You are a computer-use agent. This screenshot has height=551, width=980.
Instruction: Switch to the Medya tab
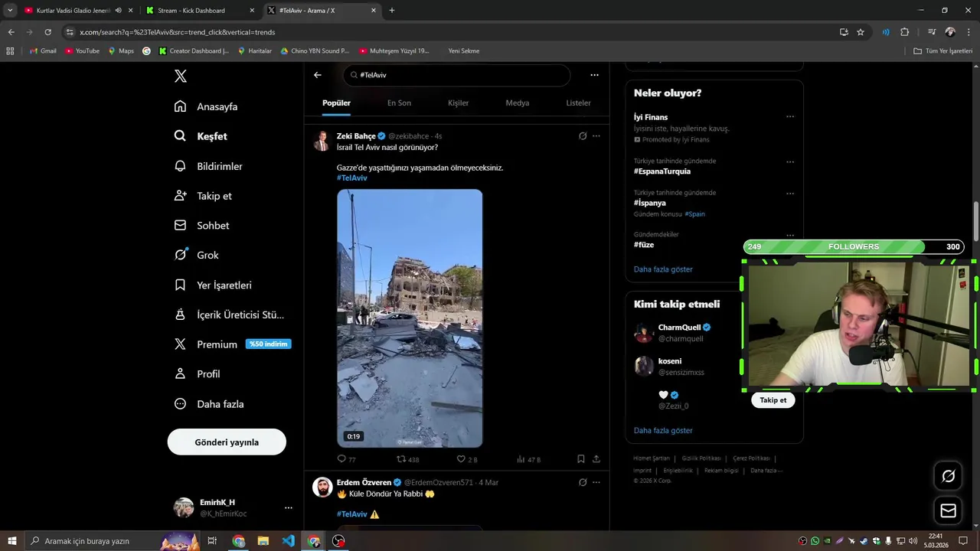click(x=517, y=103)
